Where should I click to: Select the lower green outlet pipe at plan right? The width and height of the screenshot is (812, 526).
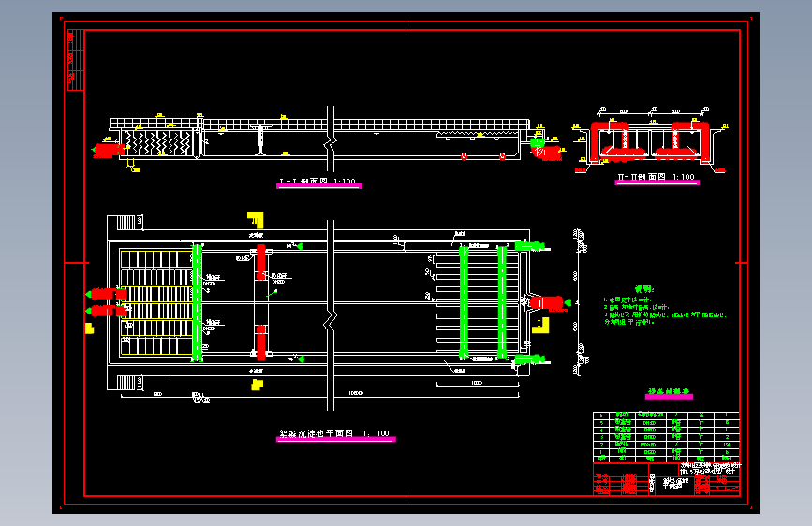[530, 359]
